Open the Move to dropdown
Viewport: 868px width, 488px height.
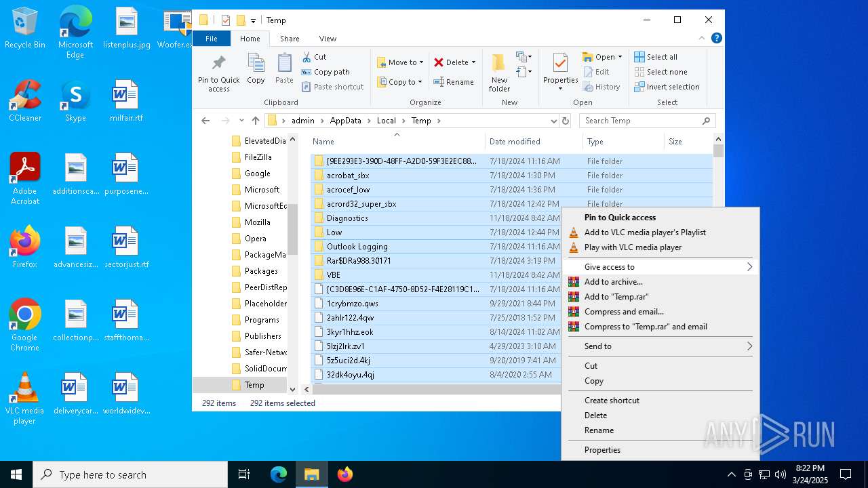(400, 62)
